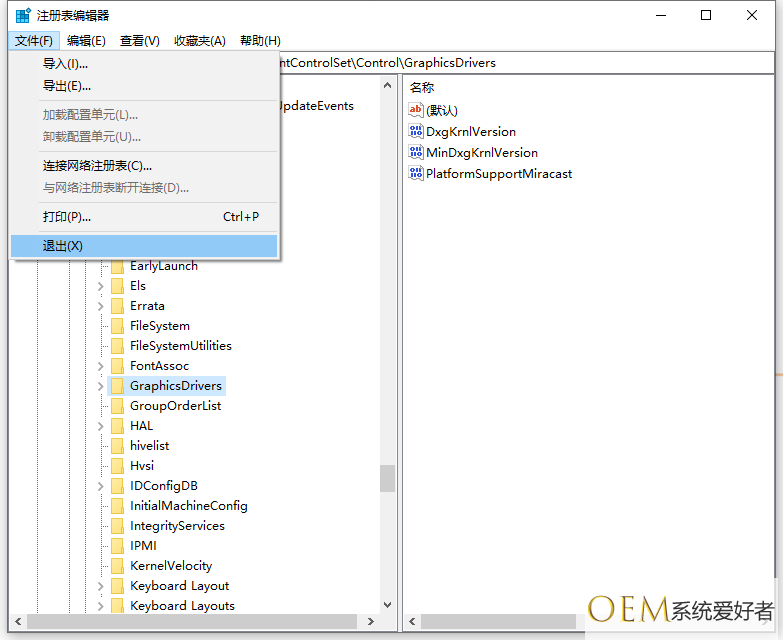783x640 pixels.
Task: Click the GraphicsDrivers folder icon
Action: click(117, 386)
